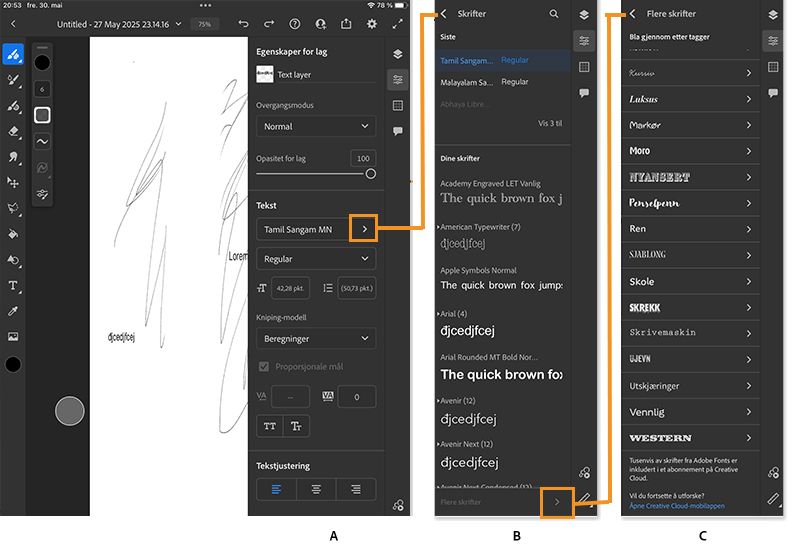This screenshot has height=556, width=800.
Task: Click the Undo arrow
Action: pos(243,23)
